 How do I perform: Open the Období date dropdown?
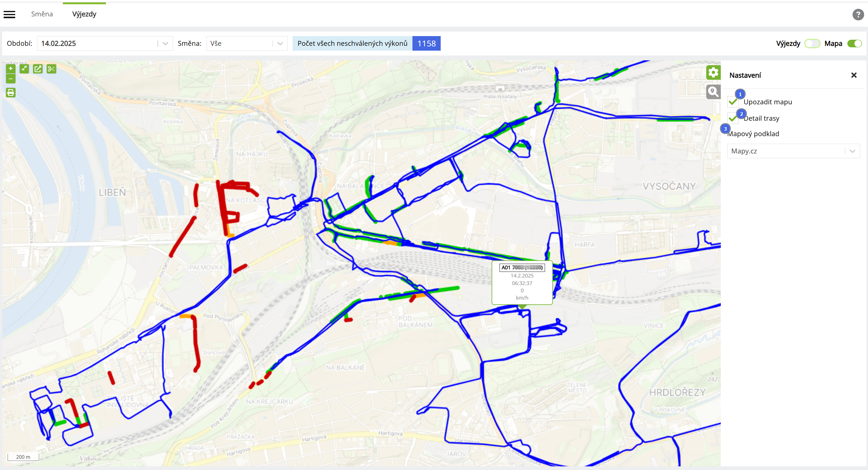(x=105, y=43)
